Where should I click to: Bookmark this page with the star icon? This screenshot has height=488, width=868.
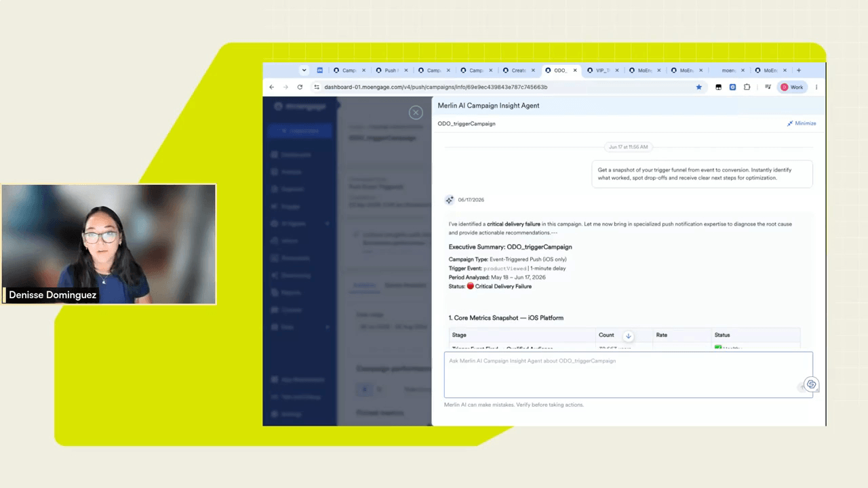[699, 87]
